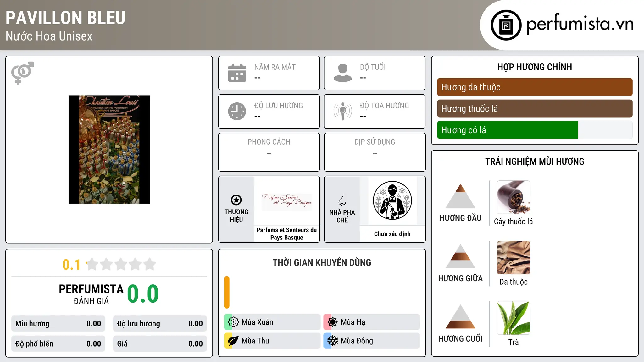Open the perfumista.vn site name
The height and width of the screenshot is (362, 644).
click(580, 24)
